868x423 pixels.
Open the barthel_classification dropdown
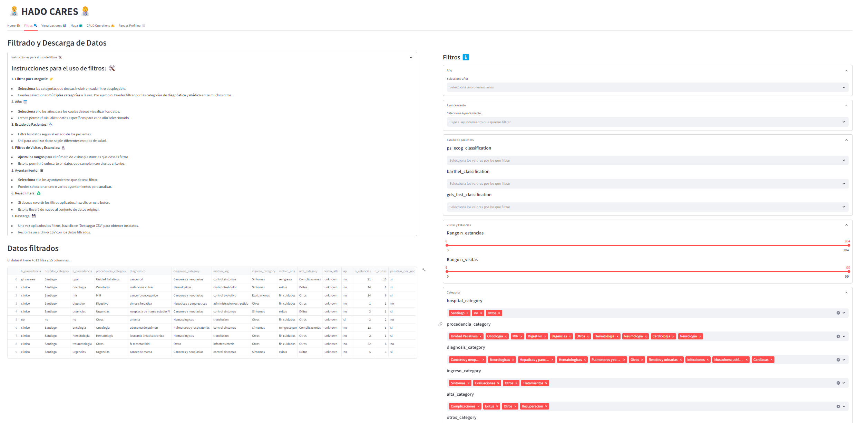(x=647, y=184)
